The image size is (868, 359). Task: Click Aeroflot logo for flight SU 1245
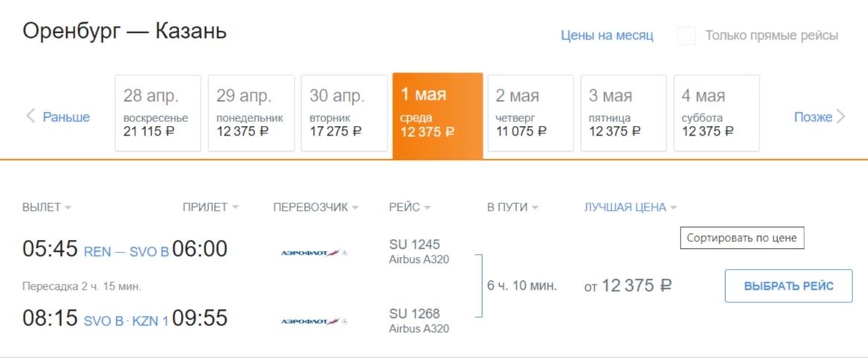tap(314, 253)
